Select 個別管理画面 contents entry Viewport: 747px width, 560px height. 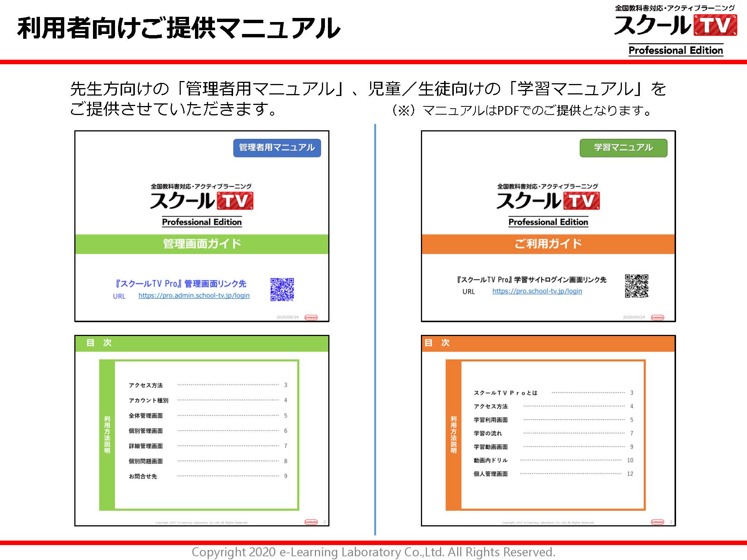[x=146, y=431]
